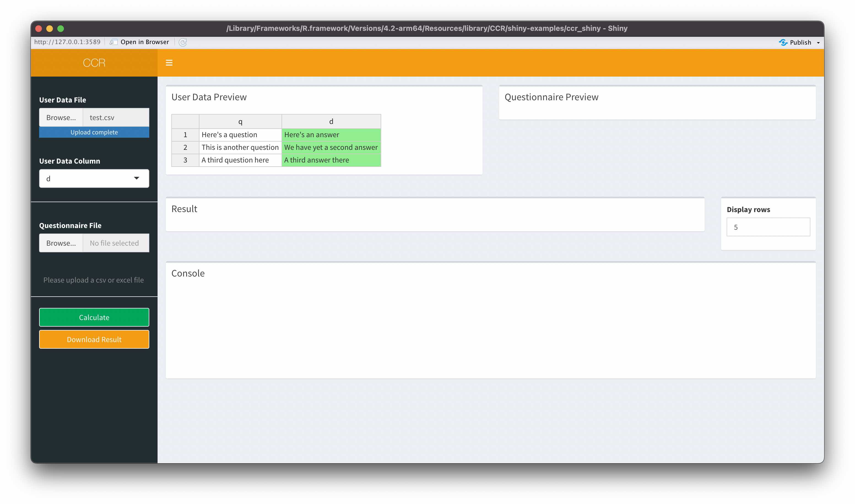This screenshot has height=504, width=855.
Task: Click the Open in Browser icon
Action: 113,42
